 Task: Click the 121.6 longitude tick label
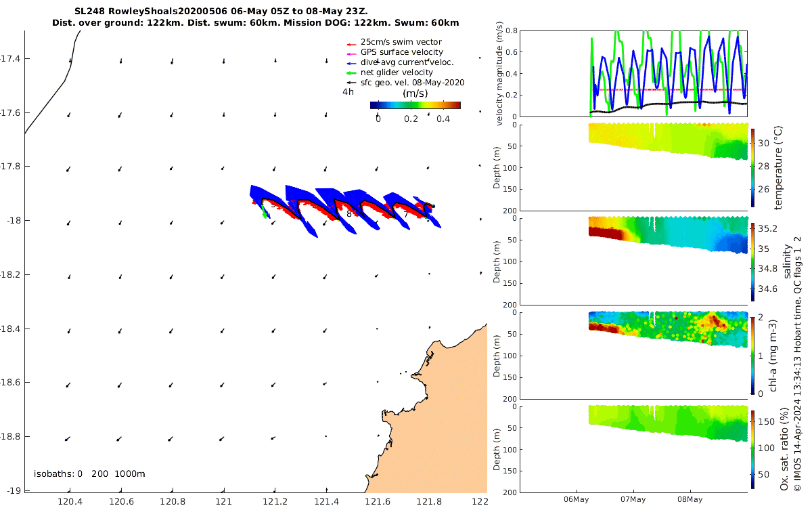pyautogui.click(x=377, y=501)
